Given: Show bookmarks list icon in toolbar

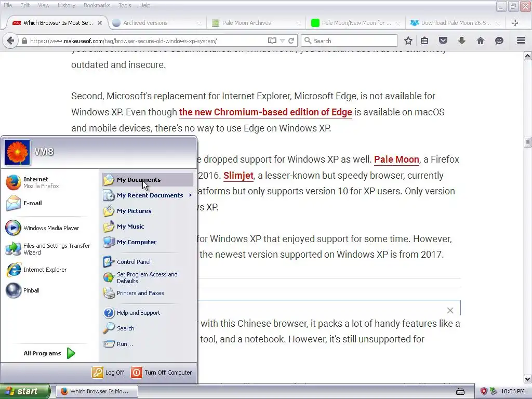Looking at the screenshot, I should pyautogui.click(x=424, y=41).
